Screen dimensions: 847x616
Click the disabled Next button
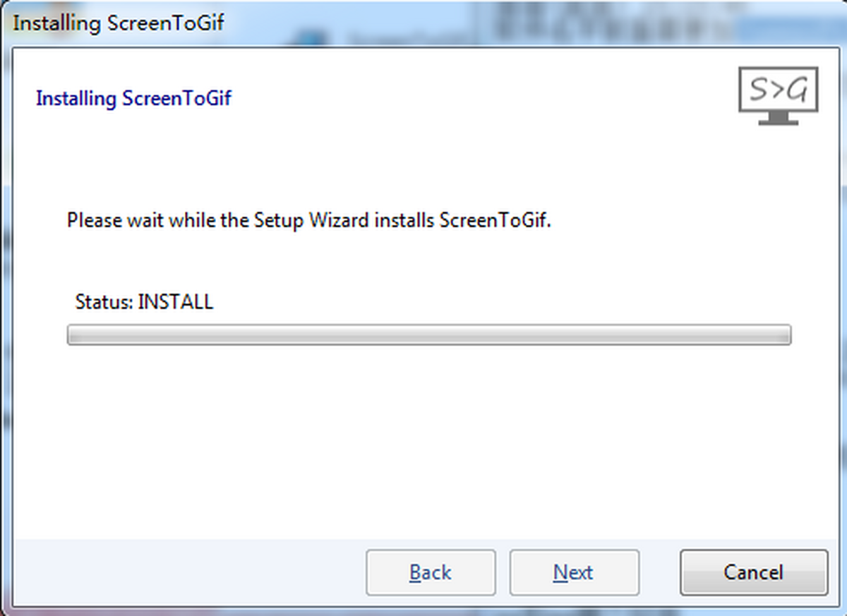click(x=574, y=572)
